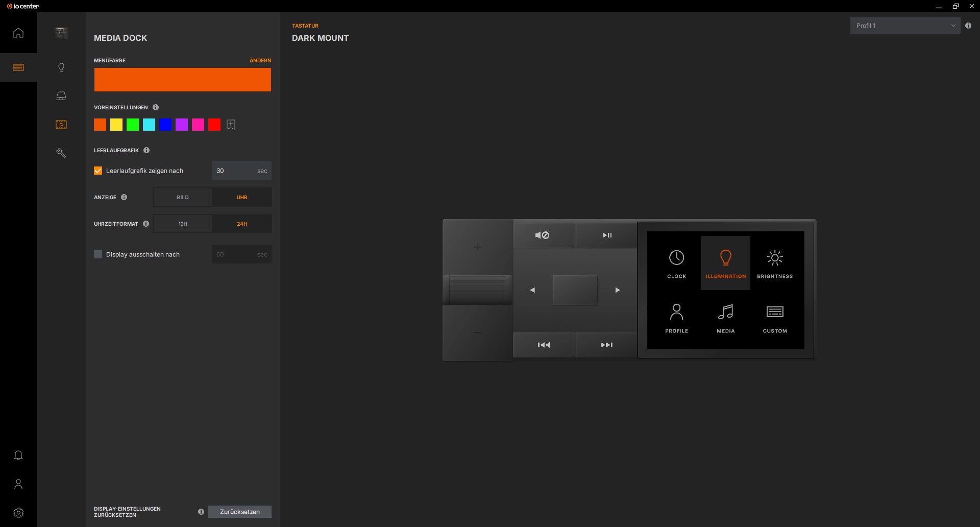Click the Zurücksetzen button

[239, 512]
